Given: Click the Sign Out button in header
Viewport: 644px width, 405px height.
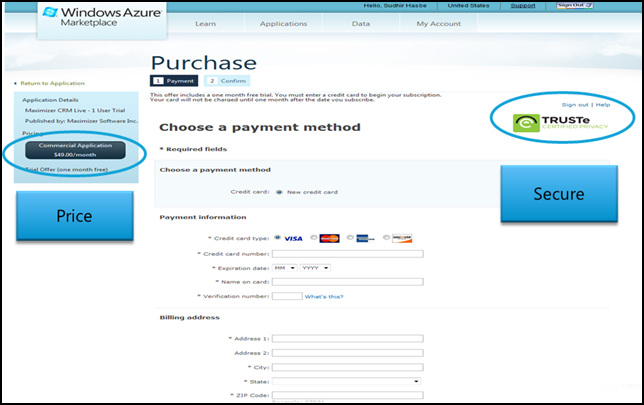Looking at the screenshot, I should [x=575, y=5].
